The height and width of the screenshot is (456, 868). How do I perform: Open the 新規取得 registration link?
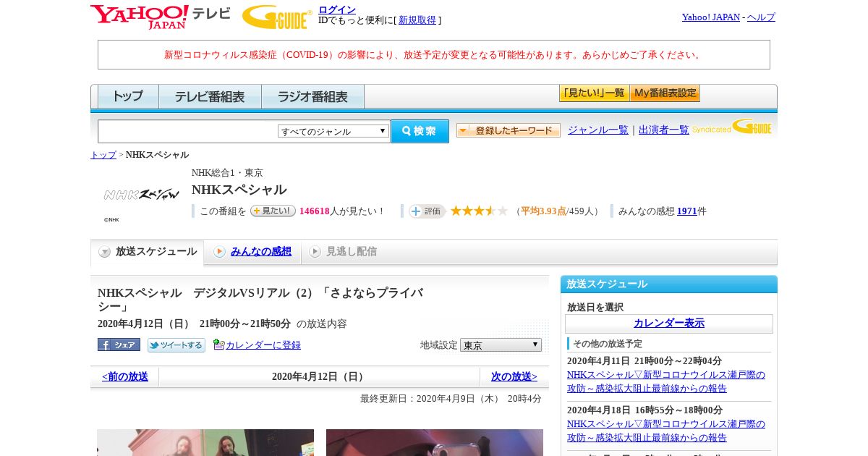coord(417,20)
